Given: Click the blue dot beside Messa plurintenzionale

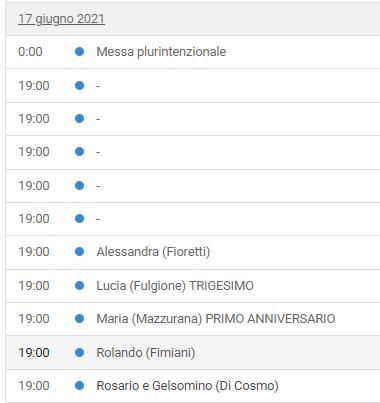Looking at the screenshot, I should coord(79,52).
